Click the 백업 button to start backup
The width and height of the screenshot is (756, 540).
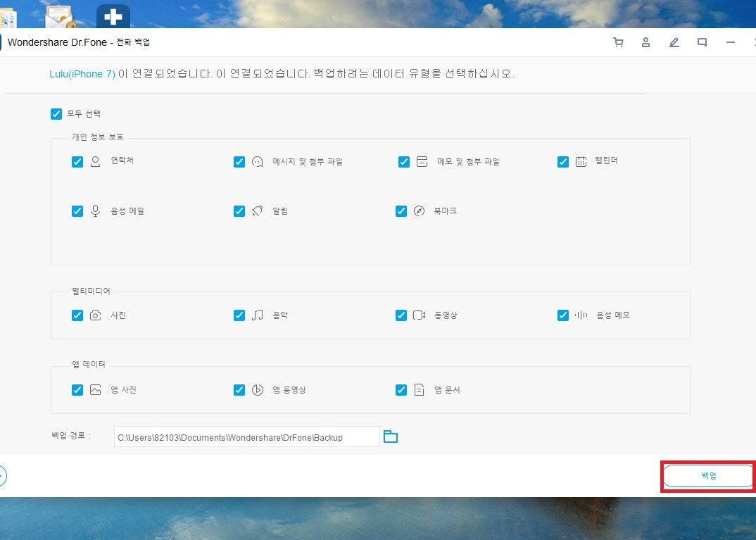point(708,476)
